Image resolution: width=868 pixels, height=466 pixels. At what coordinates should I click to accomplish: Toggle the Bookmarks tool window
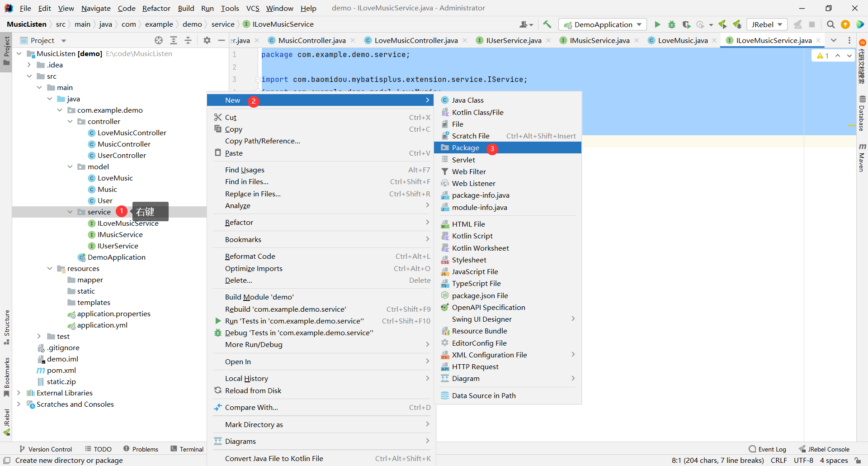[x=6, y=377]
